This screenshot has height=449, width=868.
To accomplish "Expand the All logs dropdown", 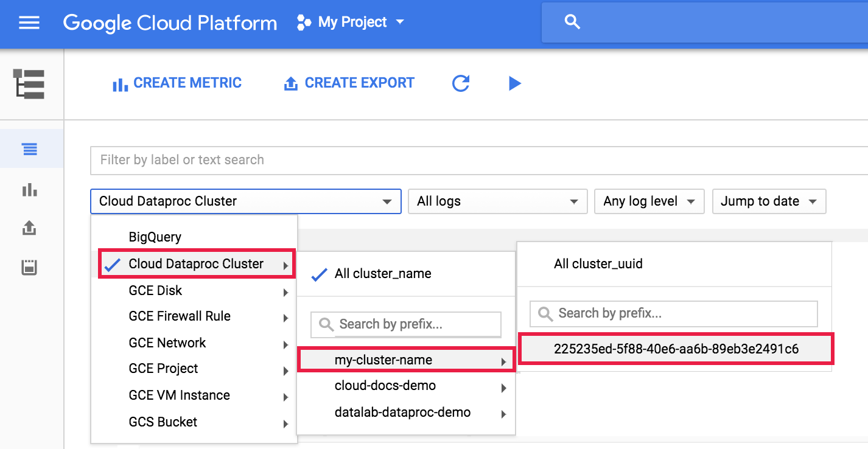I will click(x=497, y=201).
